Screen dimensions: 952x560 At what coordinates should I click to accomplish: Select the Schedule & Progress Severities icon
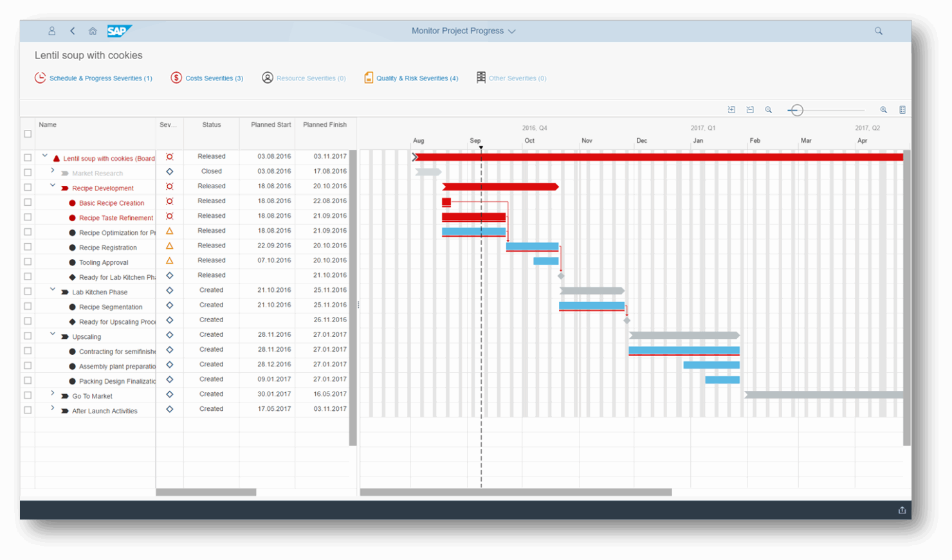tap(40, 77)
